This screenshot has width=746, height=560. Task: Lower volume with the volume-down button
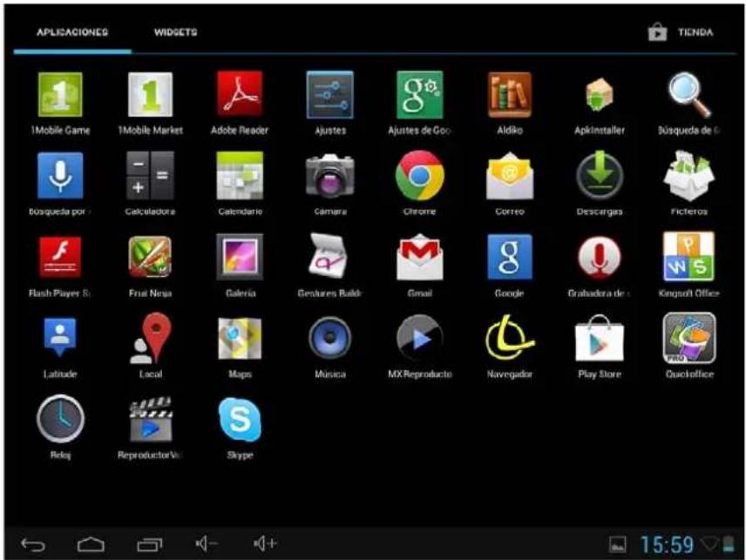(207, 543)
